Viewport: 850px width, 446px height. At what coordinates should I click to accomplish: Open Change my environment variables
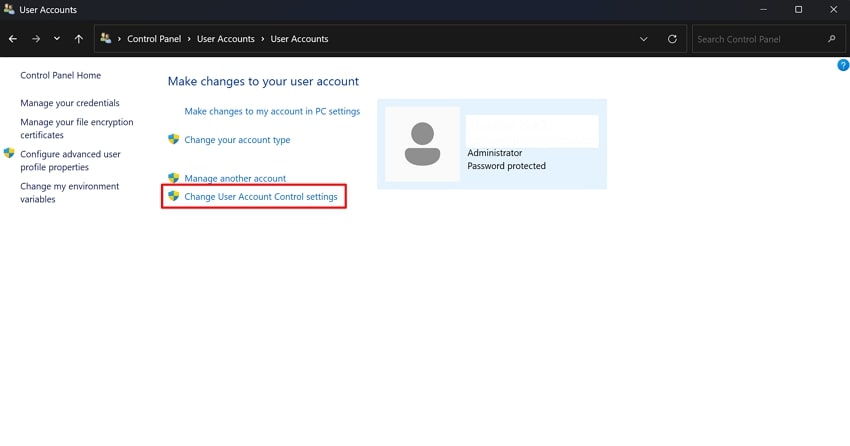(x=69, y=192)
